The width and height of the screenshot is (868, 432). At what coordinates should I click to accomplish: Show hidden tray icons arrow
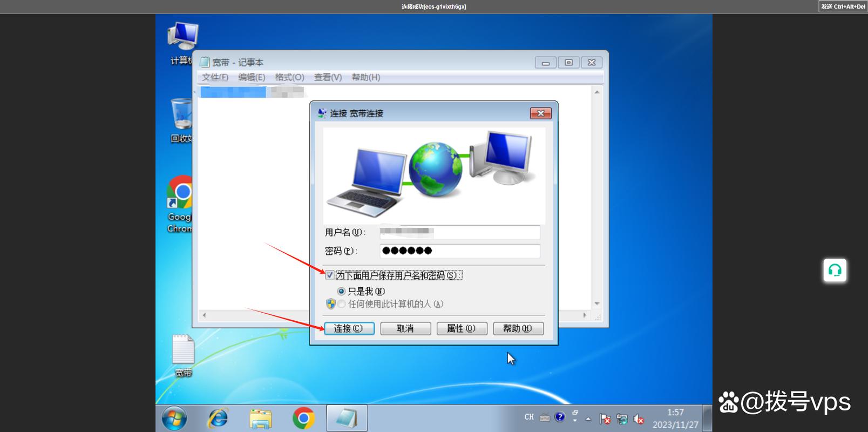(x=588, y=419)
